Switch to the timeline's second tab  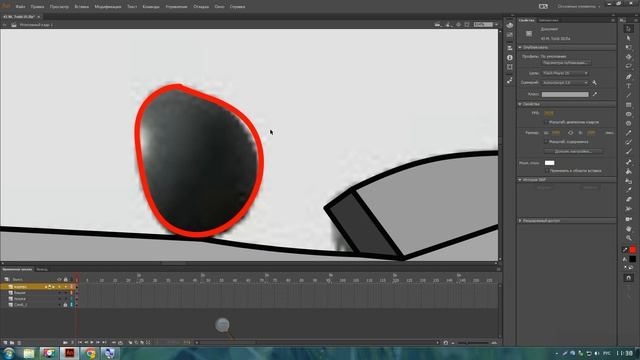[42, 269]
